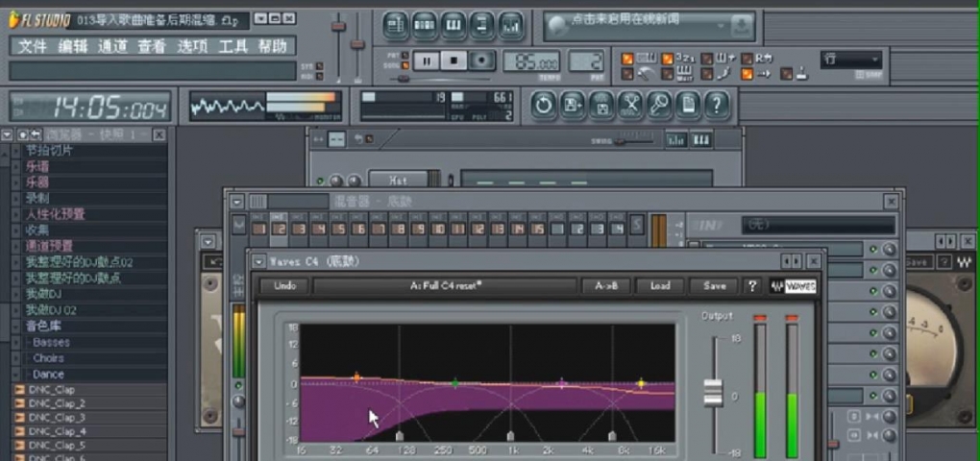Open the 选项 menu
The height and width of the screenshot is (461, 980).
pos(192,46)
